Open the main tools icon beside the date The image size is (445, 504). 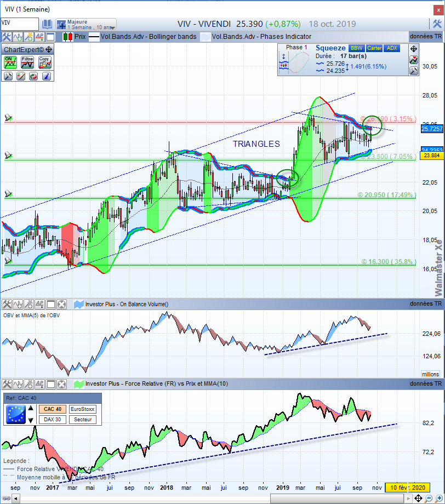(x=437, y=24)
